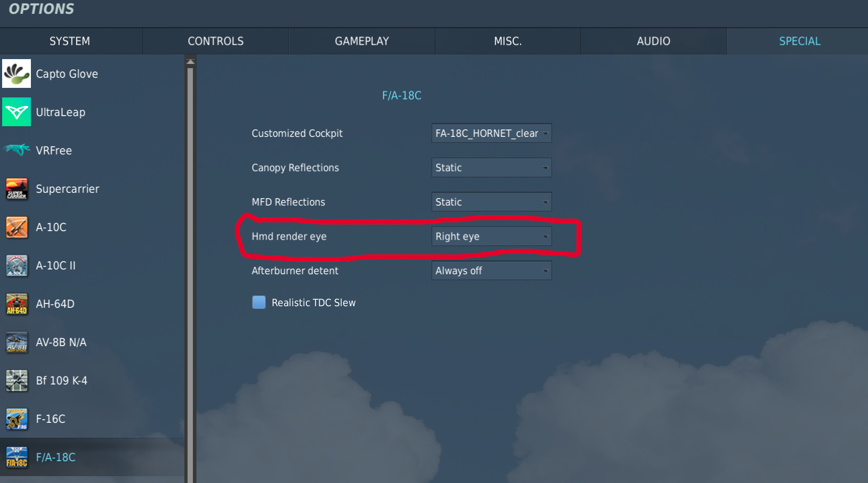The height and width of the screenshot is (483, 868).
Task: Select A-10C II module entry text
Action: (x=56, y=266)
